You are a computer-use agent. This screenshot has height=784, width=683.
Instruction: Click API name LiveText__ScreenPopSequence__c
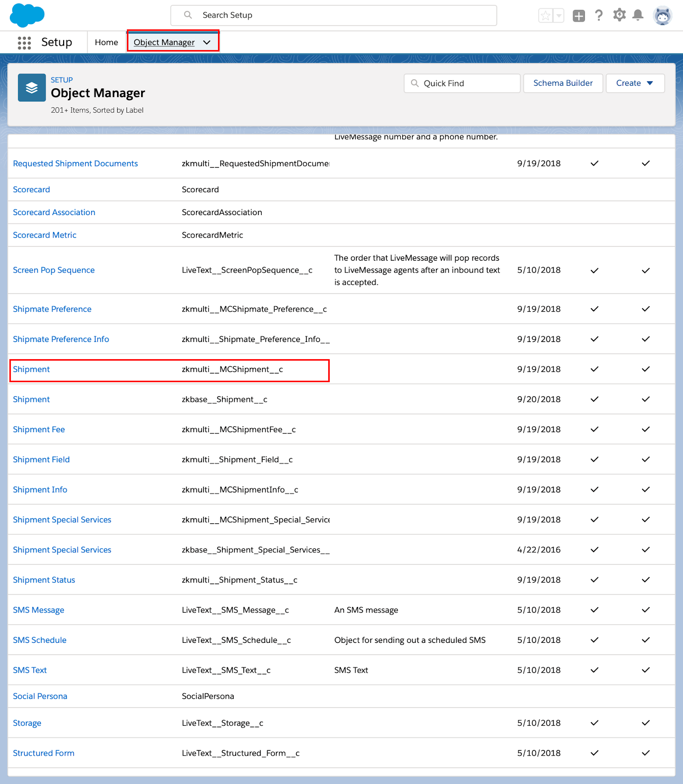(x=247, y=270)
